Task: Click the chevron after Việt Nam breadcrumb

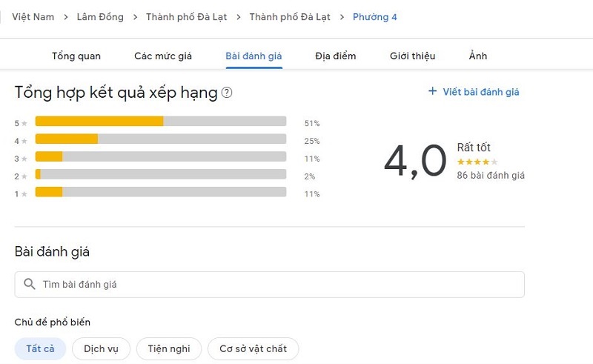Action: [x=66, y=17]
